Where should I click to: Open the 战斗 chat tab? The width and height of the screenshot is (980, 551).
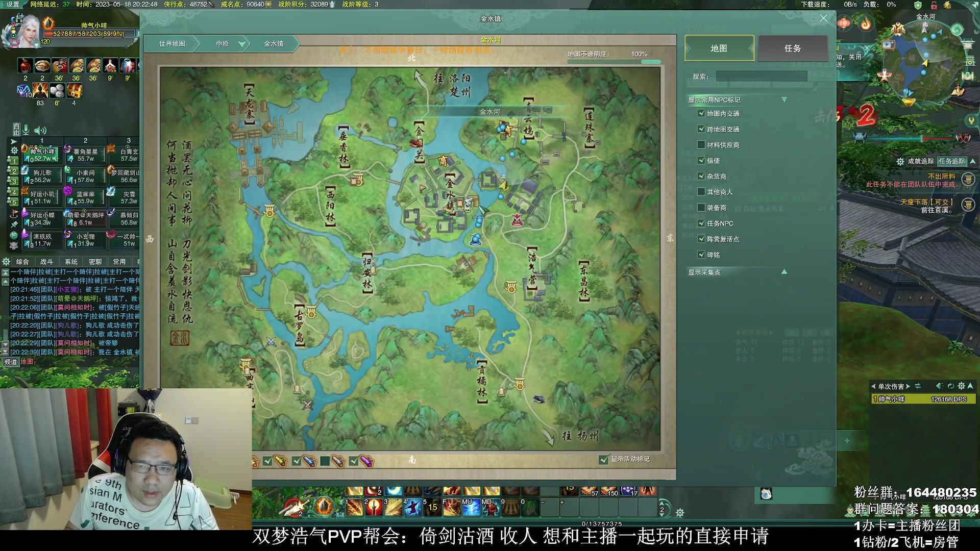[46, 261]
